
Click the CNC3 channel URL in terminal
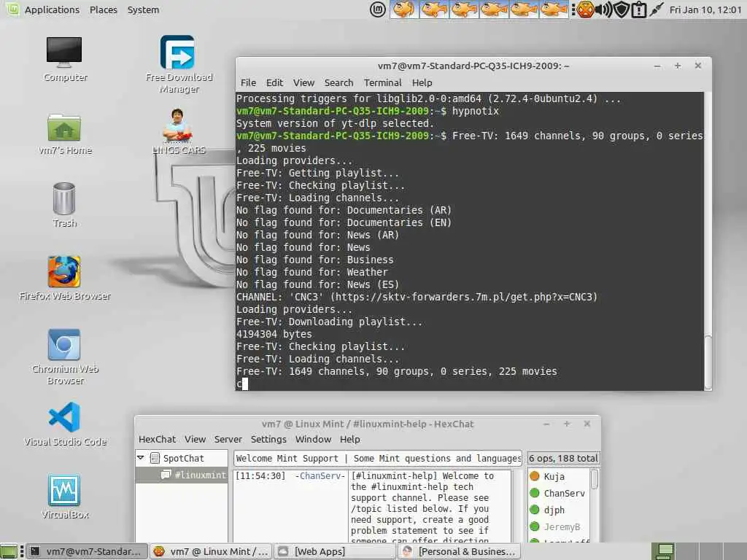pyautogui.click(x=463, y=297)
